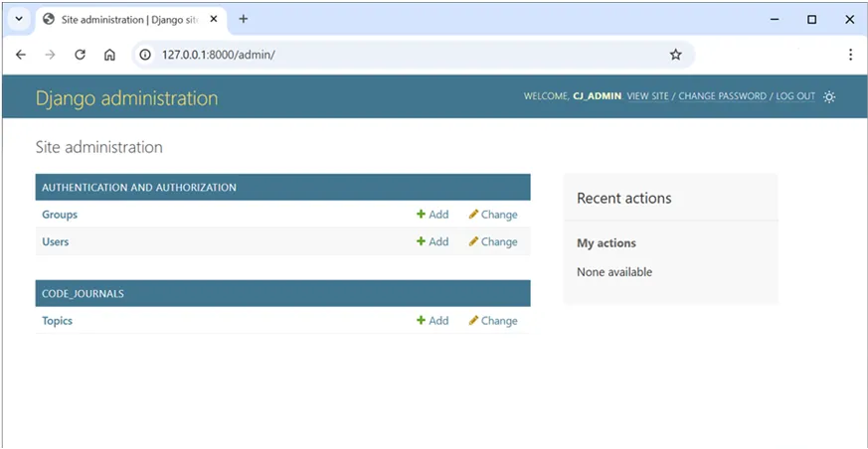This screenshot has width=868, height=449.
Task: Click the browser forward arrow
Action: [51, 55]
